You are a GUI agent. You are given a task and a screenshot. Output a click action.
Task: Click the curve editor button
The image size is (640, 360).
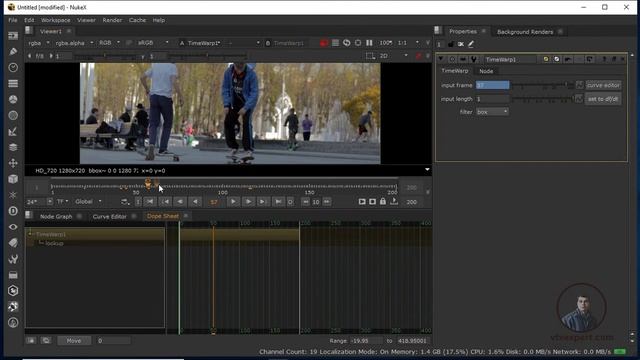tap(603, 85)
